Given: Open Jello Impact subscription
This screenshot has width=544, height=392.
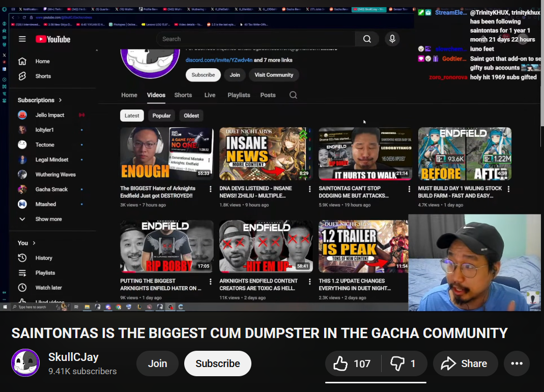Looking at the screenshot, I should click(52, 115).
